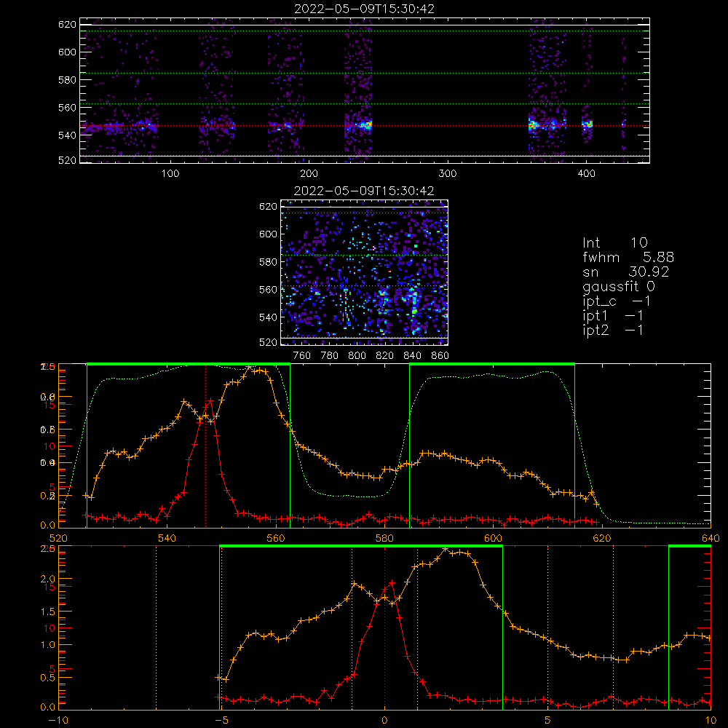Click the short green bar at the bottom plot's right edge

coord(689,546)
